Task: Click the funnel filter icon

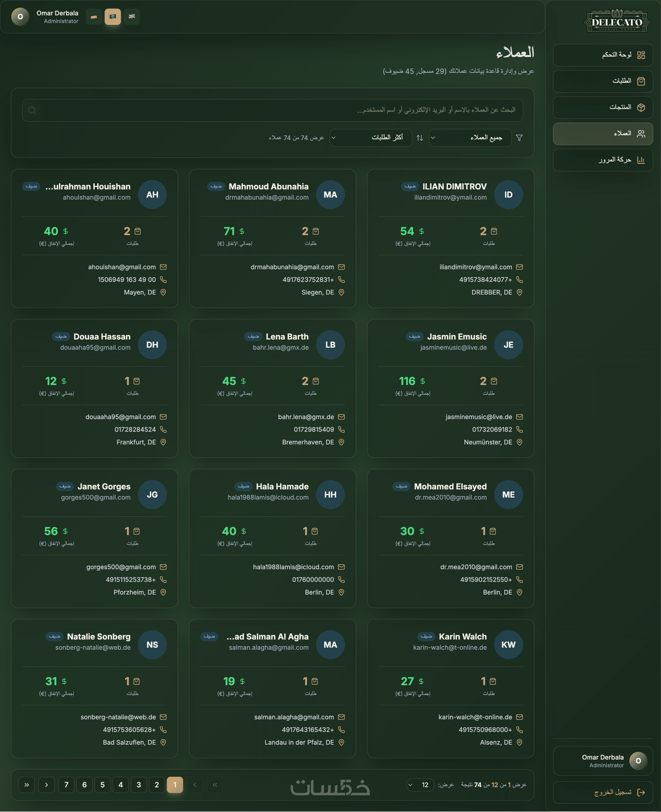Action: click(519, 138)
